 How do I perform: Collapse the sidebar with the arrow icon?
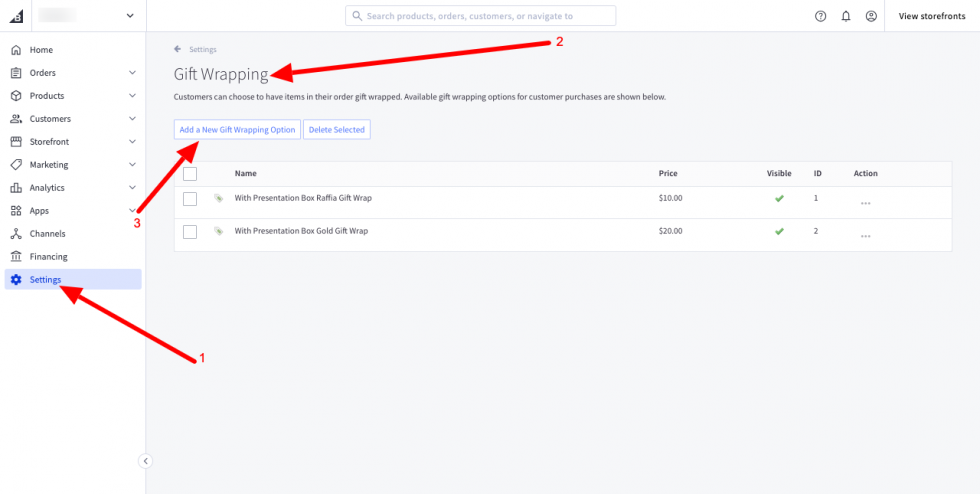point(145,461)
